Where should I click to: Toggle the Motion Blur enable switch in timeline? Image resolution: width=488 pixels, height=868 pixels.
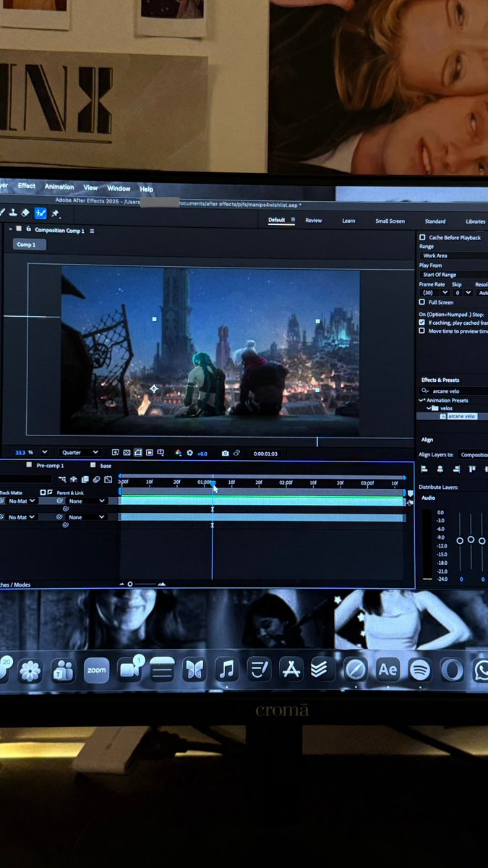[x=96, y=479]
